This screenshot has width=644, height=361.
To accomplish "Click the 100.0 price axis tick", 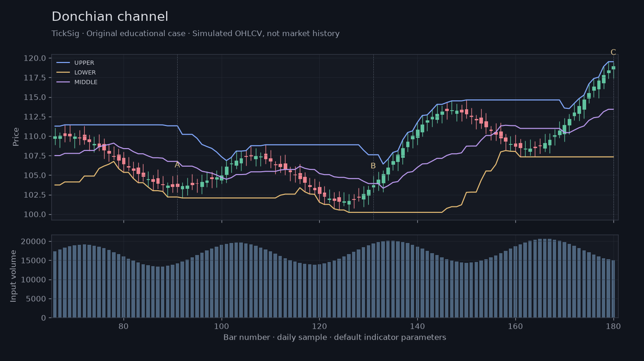I will point(35,215).
